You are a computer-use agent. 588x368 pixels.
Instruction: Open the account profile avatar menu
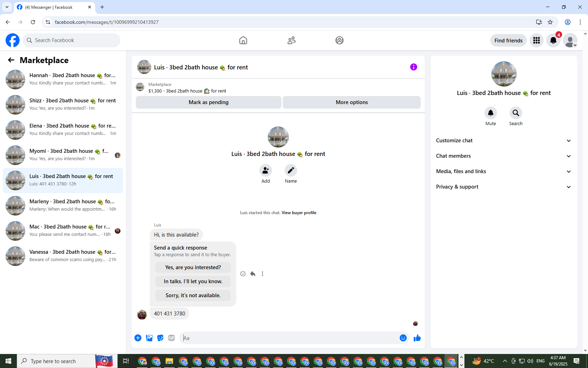coord(570,40)
